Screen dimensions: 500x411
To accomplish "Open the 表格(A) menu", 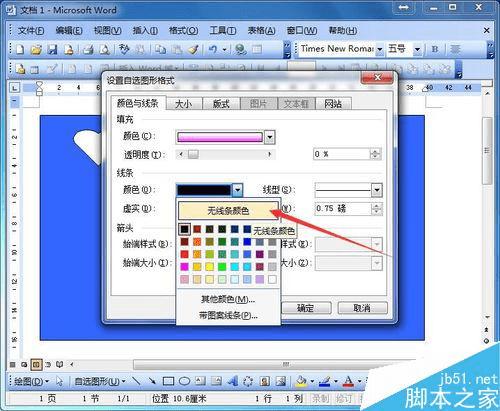I will coord(261,31).
